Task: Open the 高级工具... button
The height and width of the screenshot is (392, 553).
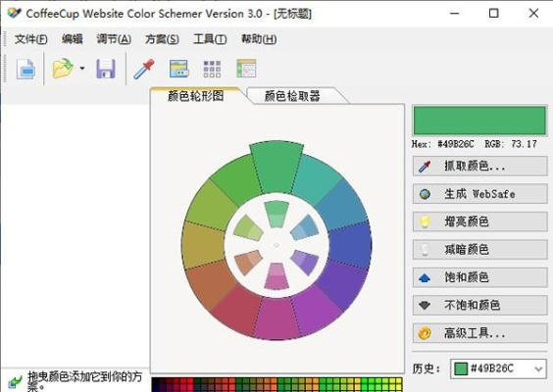Action: pos(480,333)
